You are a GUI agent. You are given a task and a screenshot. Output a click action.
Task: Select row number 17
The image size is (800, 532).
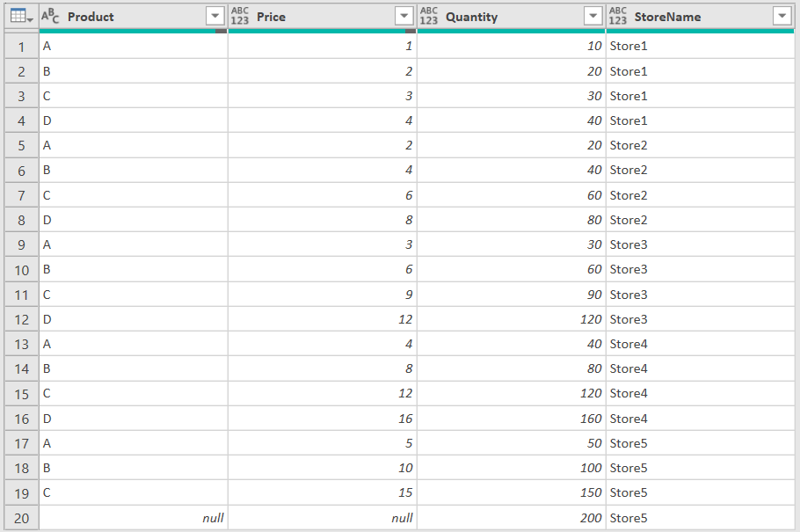pos(21,443)
